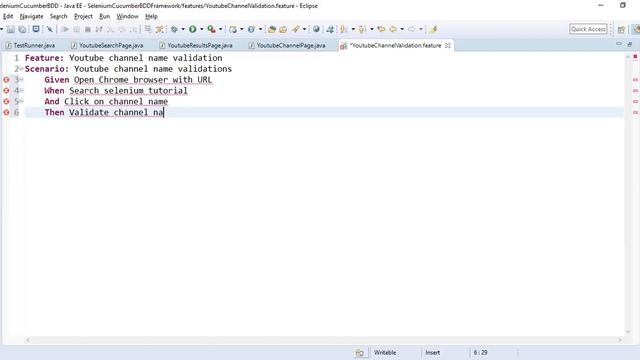640x360 pixels.
Task: Click the Open Type icon
Action: 272,29
